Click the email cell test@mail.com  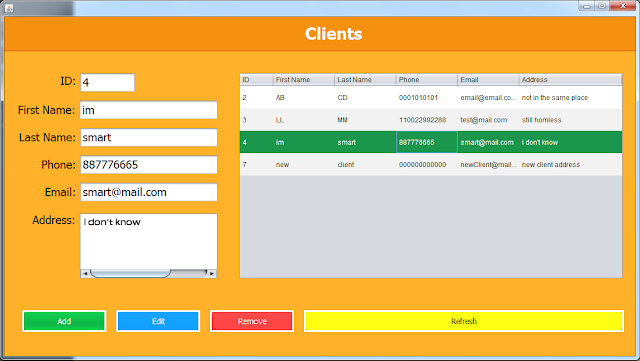click(488, 120)
